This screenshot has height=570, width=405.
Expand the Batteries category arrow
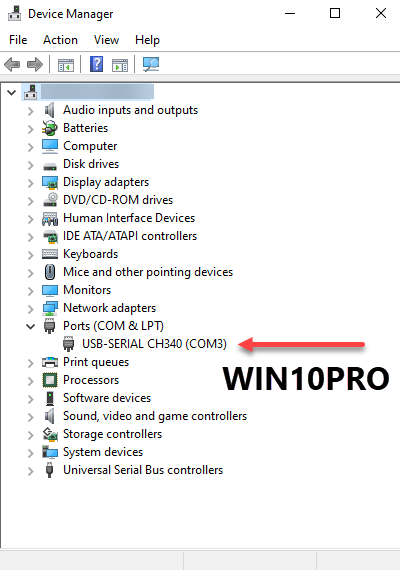click(x=31, y=129)
